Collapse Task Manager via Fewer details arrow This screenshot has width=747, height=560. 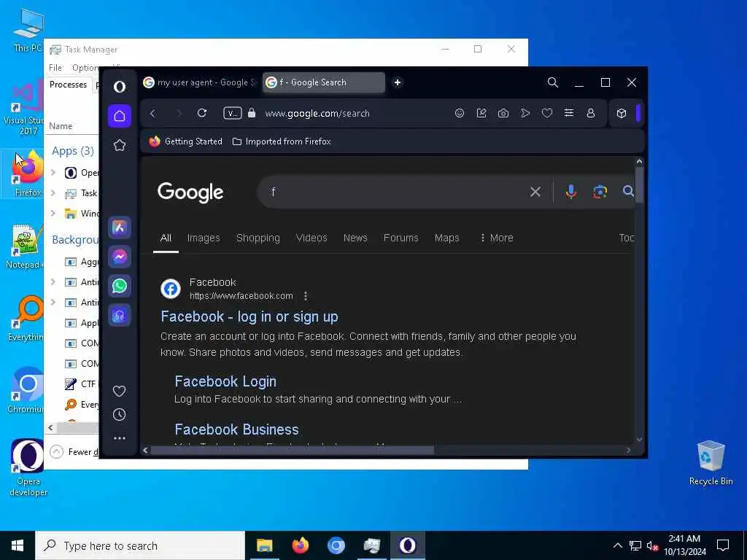pyautogui.click(x=56, y=451)
